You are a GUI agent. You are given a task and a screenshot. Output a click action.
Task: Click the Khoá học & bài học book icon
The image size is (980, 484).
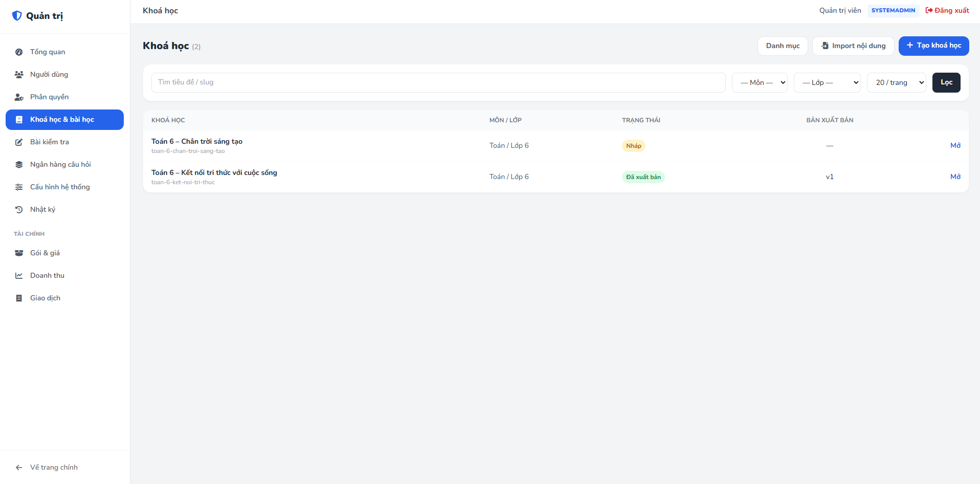[x=19, y=120]
